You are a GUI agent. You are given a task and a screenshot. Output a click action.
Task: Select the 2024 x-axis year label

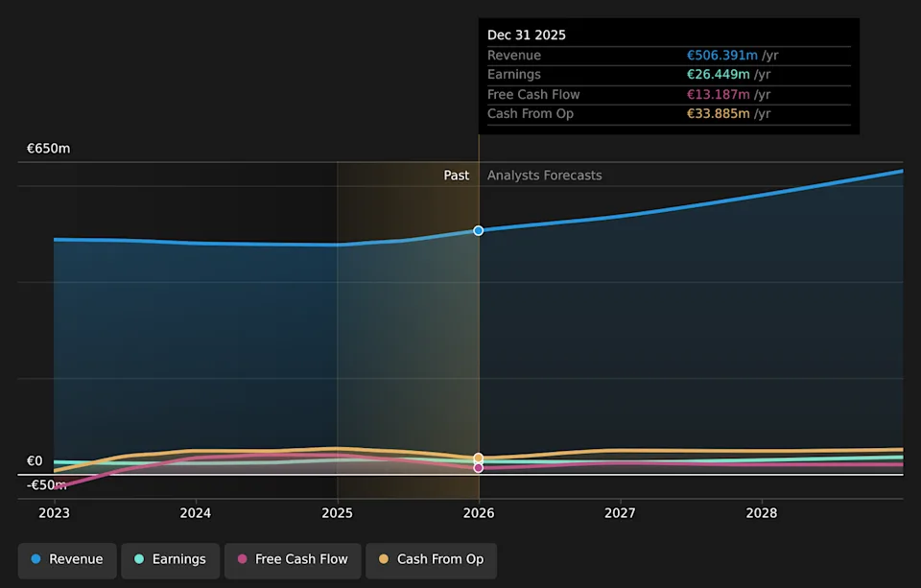tap(196, 513)
